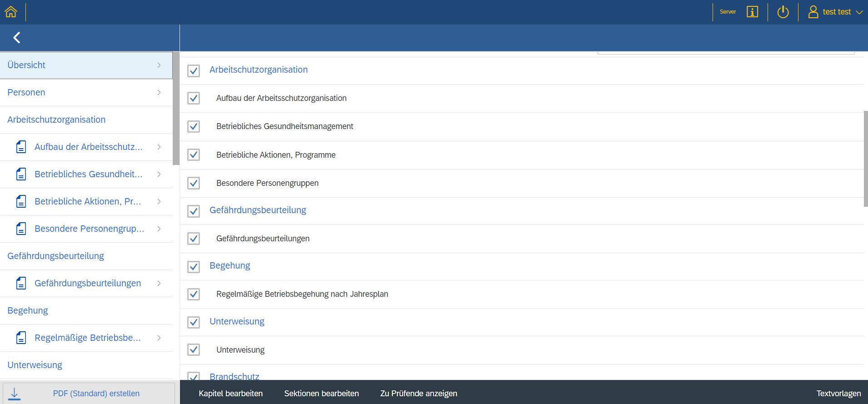Open Textvorlagen in footer bar
Image resolution: width=868 pixels, height=404 pixels.
coord(838,394)
